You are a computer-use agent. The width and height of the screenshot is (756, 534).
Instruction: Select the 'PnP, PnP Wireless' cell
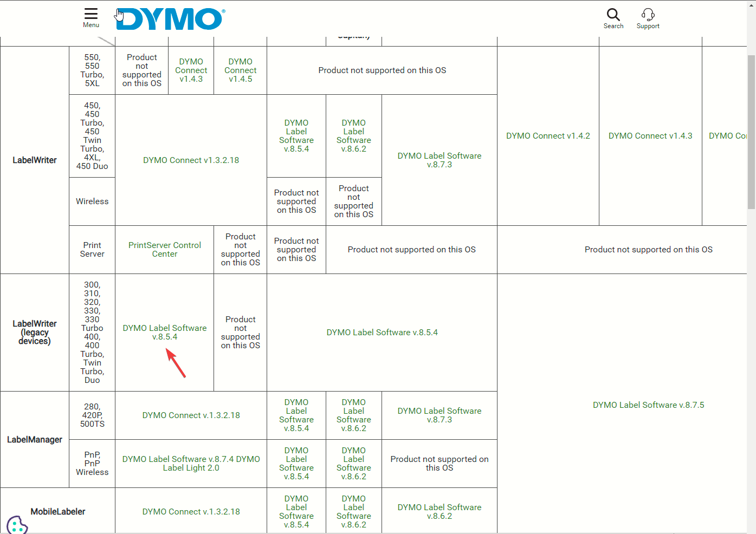click(x=92, y=464)
